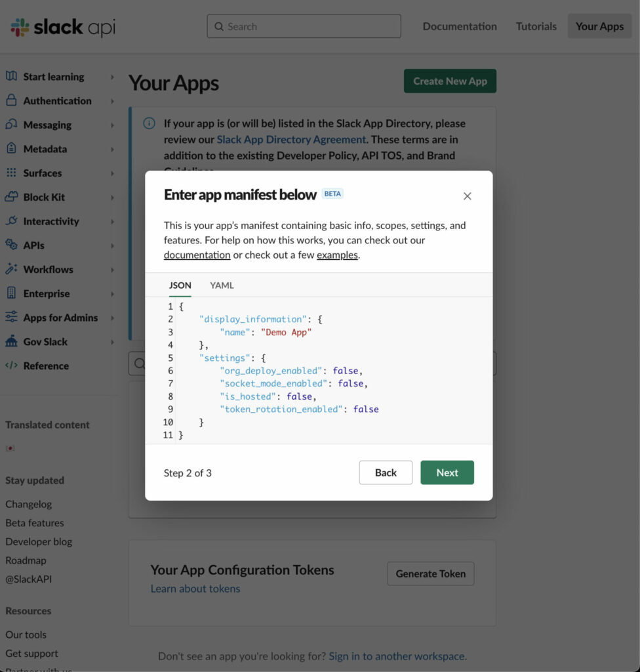
Task: Click the Slack API logo
Action: point(63,27)
